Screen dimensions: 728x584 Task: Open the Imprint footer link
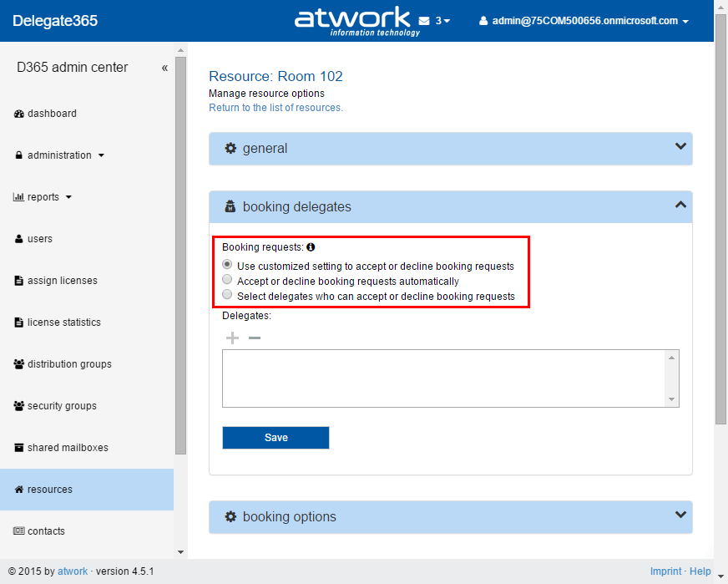point(665,571)
